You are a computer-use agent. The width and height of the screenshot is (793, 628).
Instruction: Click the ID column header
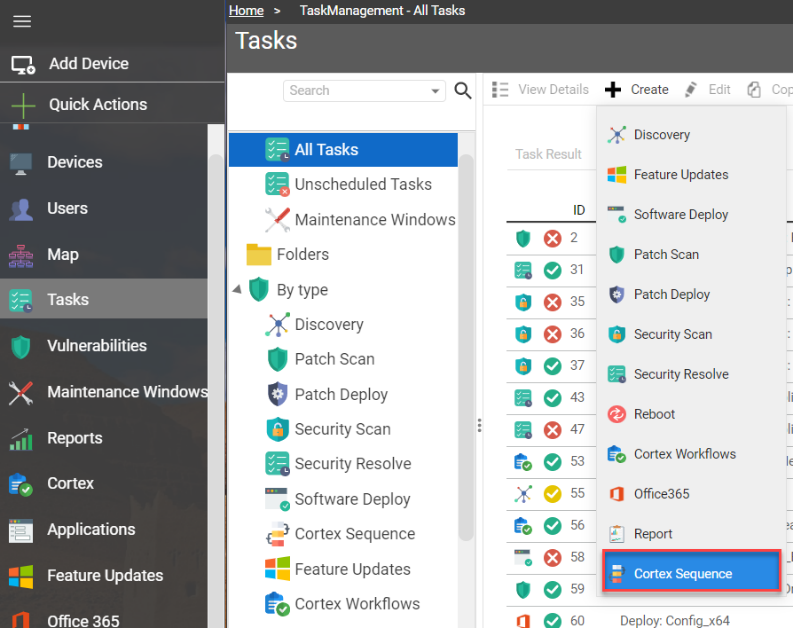[579, 210]
